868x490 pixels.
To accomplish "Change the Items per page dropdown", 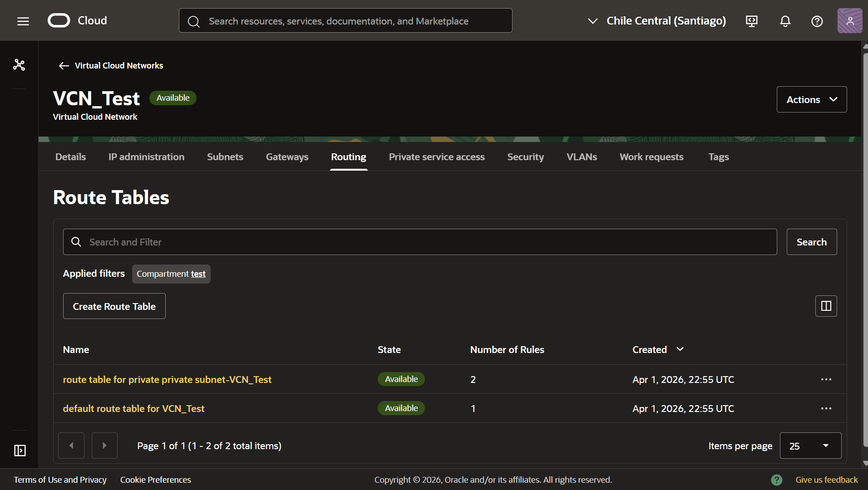I will 810,446.
